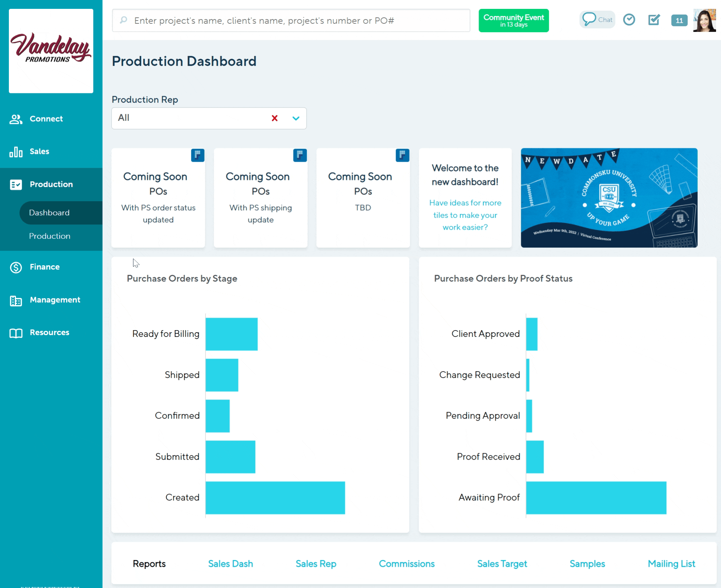The width and height of the screenshot is (721, 588).
Task: Expand the Production Rep dropdown arrow
Action: [296, 118]
